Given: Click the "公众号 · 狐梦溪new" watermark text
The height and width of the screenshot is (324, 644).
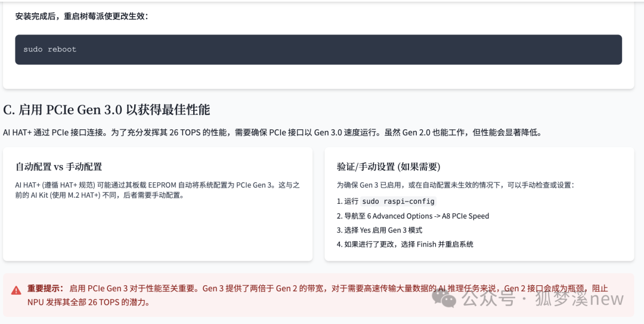Looking at the screenshot, I should [543, 298].
